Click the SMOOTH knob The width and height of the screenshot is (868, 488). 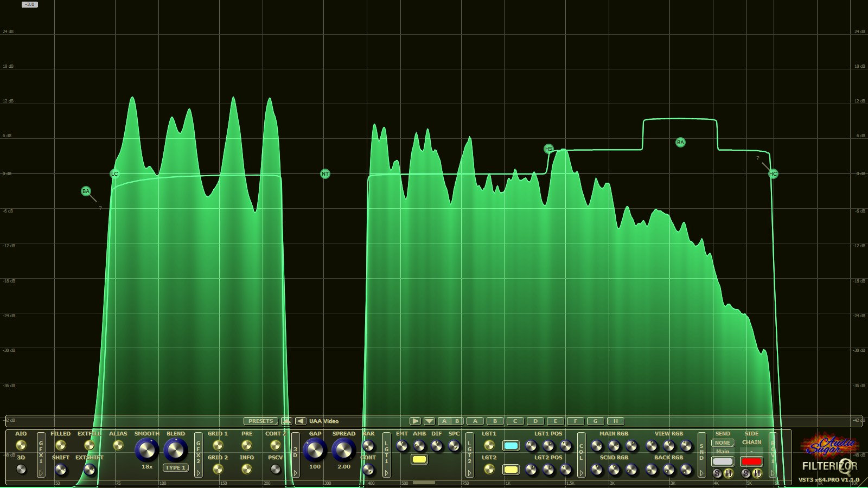pos(146,450)
